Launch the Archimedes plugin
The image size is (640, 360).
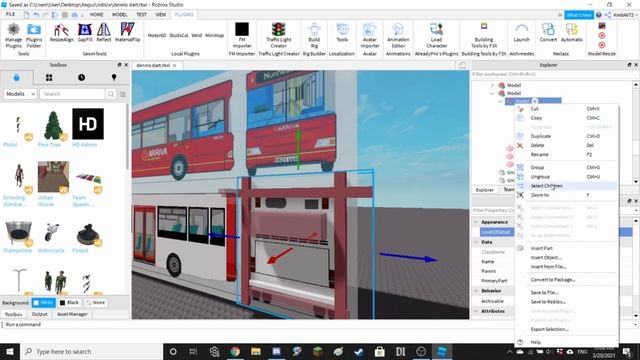click(x=522, y=33)
